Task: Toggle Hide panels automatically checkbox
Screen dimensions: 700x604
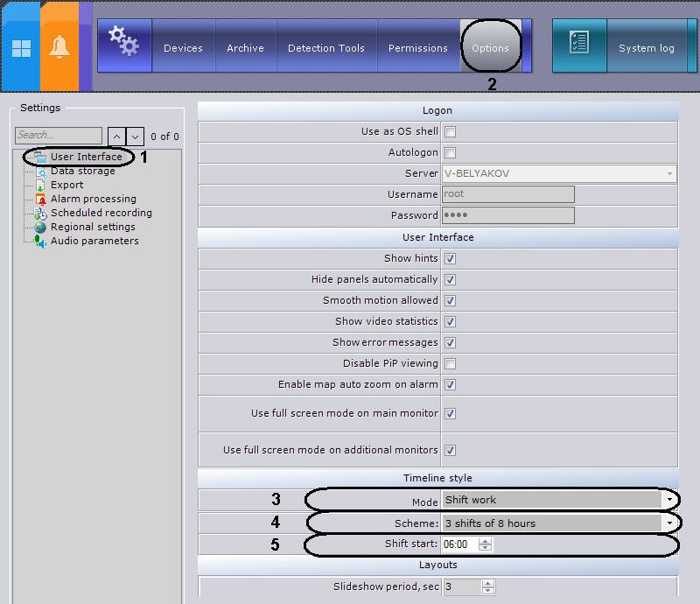Action: tap(450, 279)
